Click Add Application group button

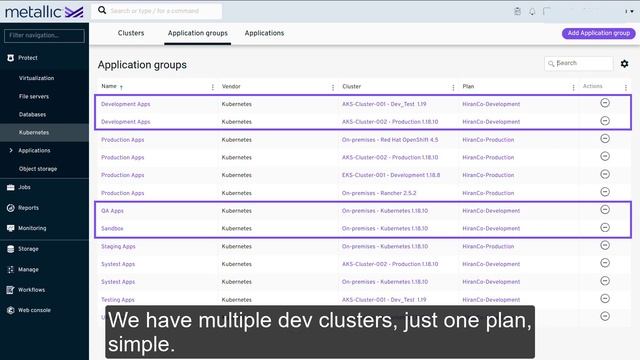[x=598, y=33]
